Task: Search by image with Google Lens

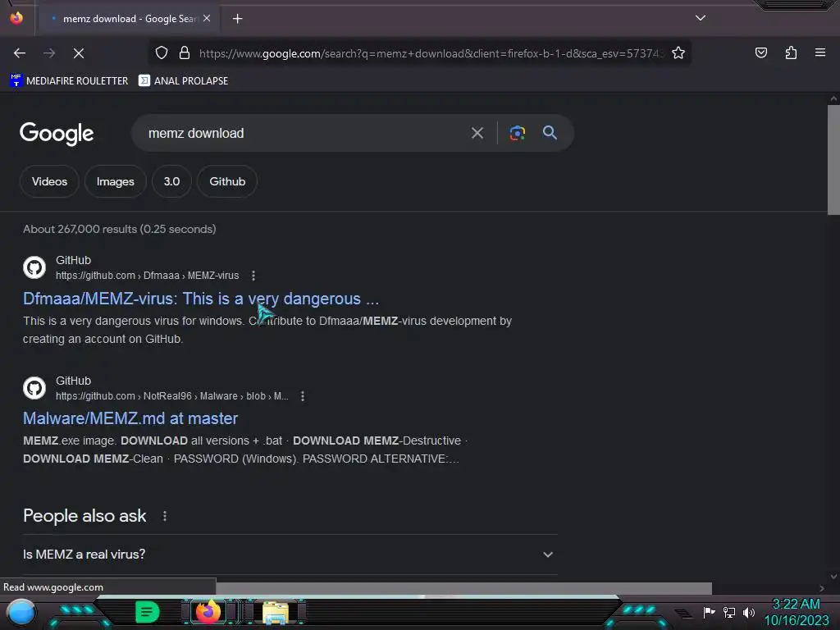Action: [x=517, y=133]
